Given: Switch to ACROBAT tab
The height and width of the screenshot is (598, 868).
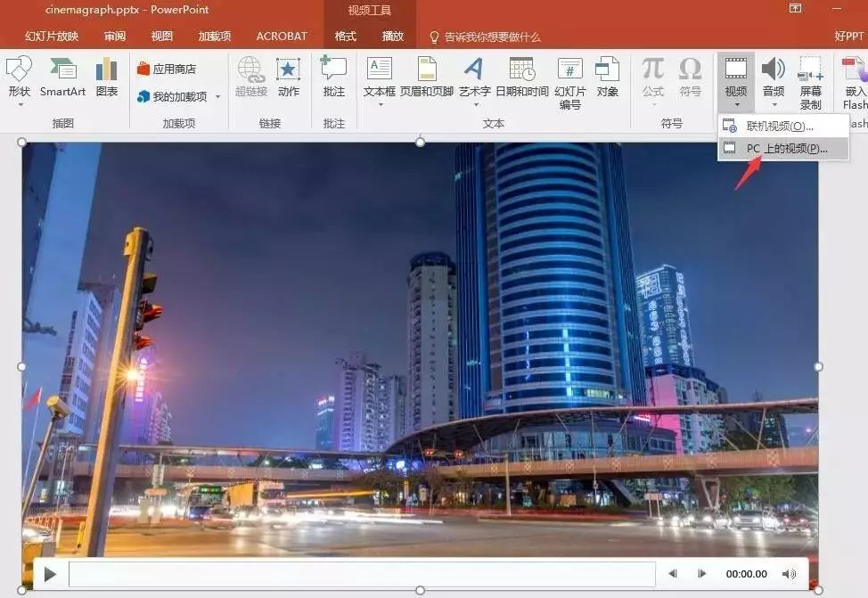Looking at the screenshot, I should (x=282, y=37).
